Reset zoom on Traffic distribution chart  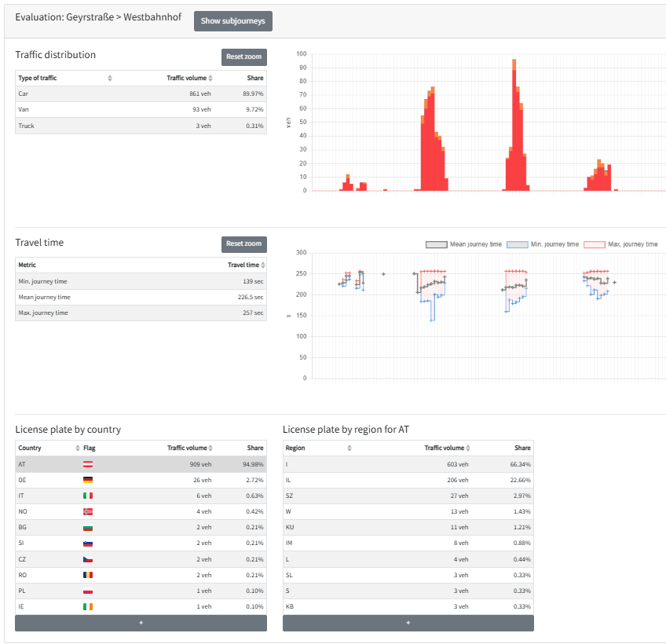[x=243, y=57]
